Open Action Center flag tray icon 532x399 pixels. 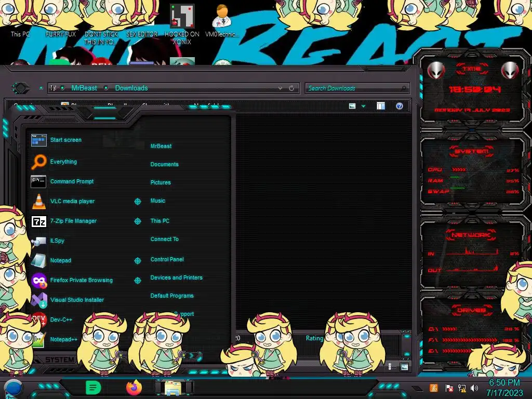coord(449,388)
